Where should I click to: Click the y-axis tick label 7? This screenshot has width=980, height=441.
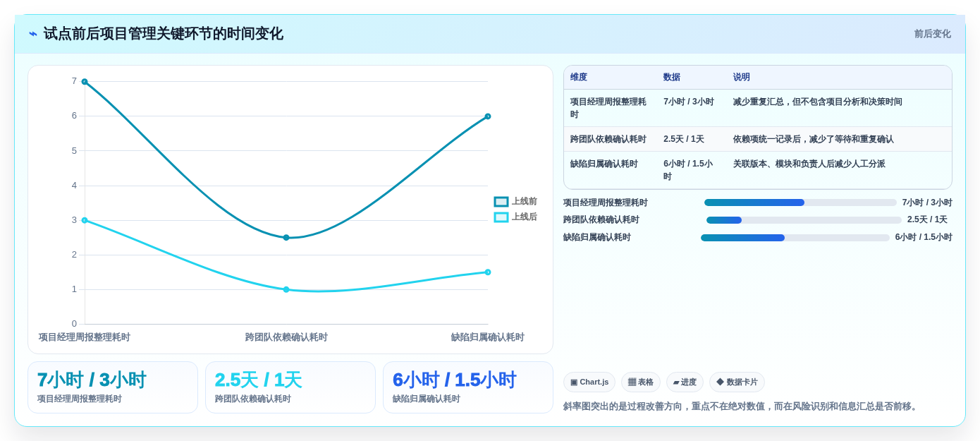tap(74, 81)
